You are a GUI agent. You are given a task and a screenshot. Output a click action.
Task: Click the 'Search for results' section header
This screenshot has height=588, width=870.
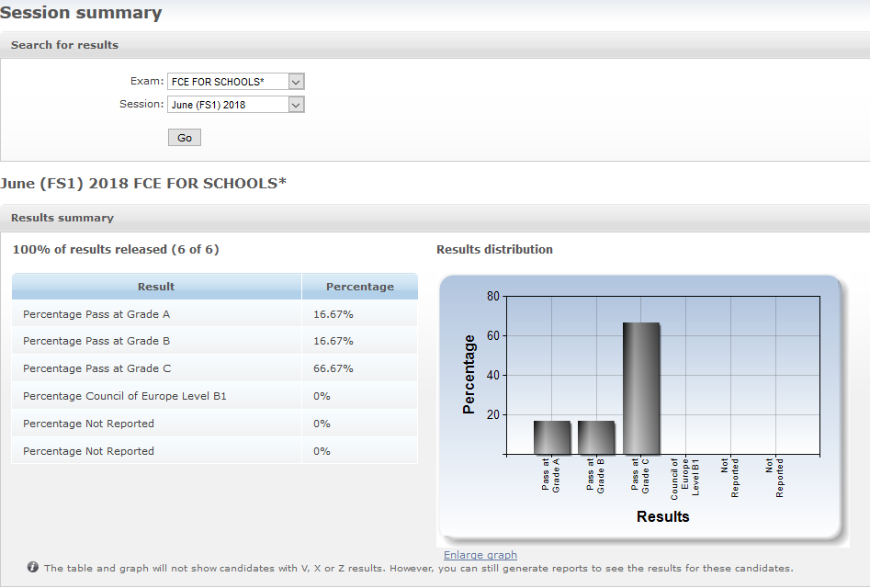point(65,45)
